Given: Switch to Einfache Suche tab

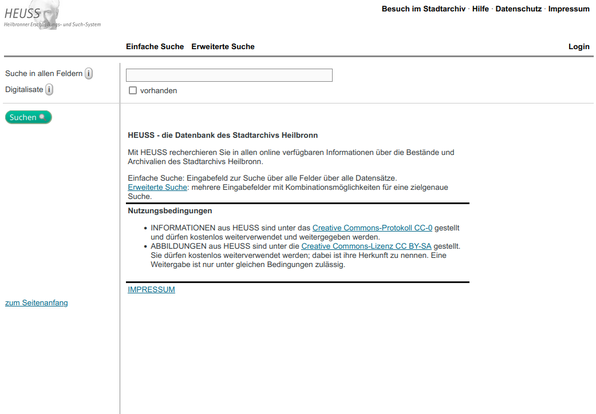Looking at the screenshot, I should coord(155,46).
